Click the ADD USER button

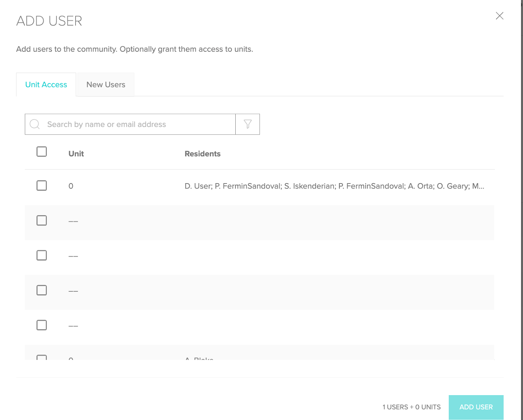click(476, 407)
